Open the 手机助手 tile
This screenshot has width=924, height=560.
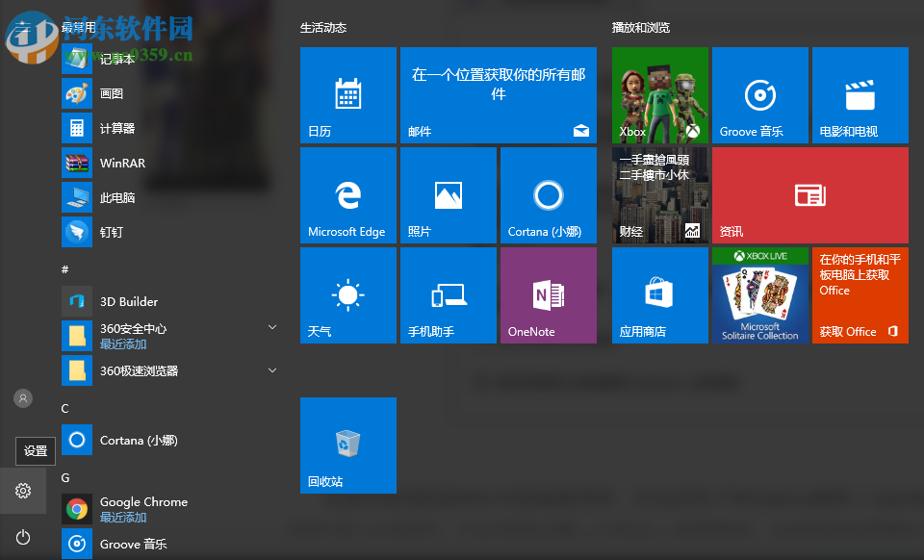[x=448, y=294]
